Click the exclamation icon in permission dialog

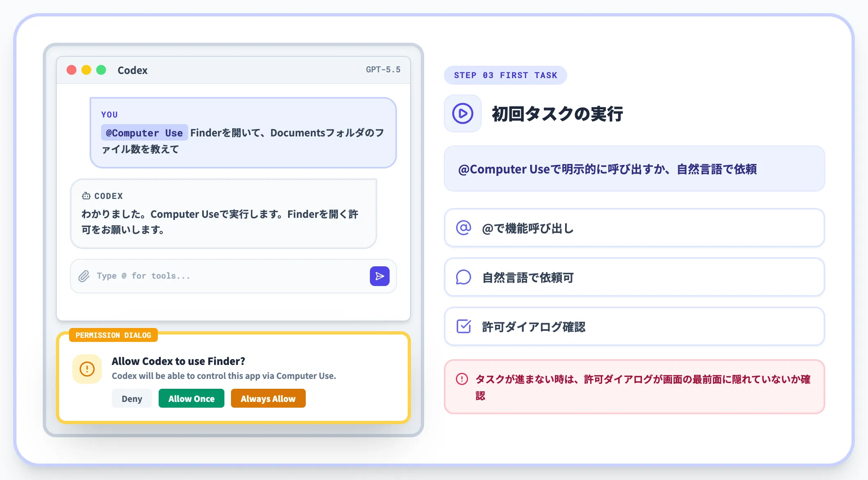(x=87, y=369)
